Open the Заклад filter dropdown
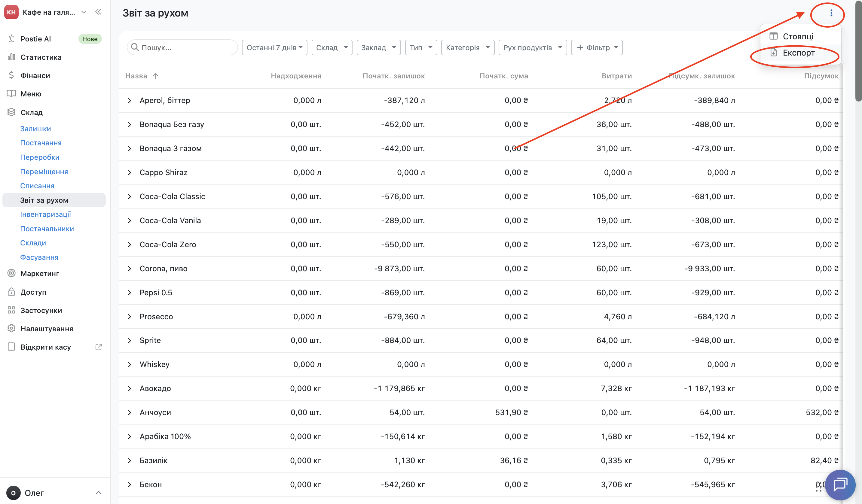 [x=378, y=47]
